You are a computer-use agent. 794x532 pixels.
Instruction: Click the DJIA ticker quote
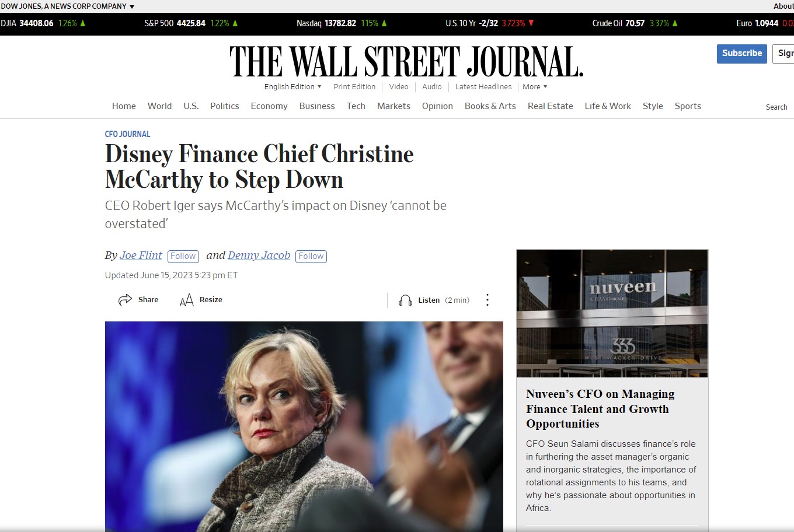pos(43,23)
